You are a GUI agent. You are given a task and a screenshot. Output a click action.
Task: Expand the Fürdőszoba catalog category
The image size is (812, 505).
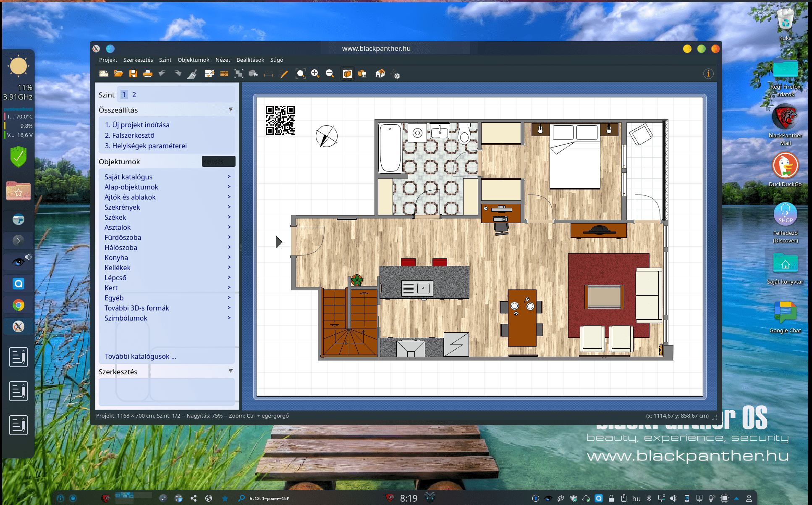(x=123, y=237)
